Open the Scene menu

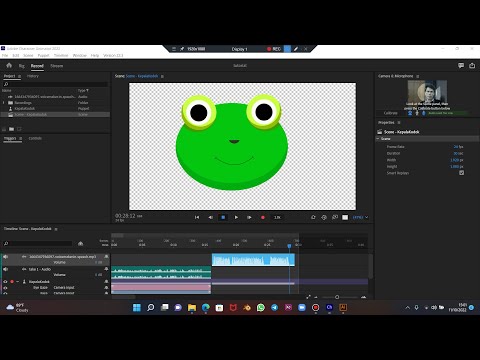click(28, 55)
